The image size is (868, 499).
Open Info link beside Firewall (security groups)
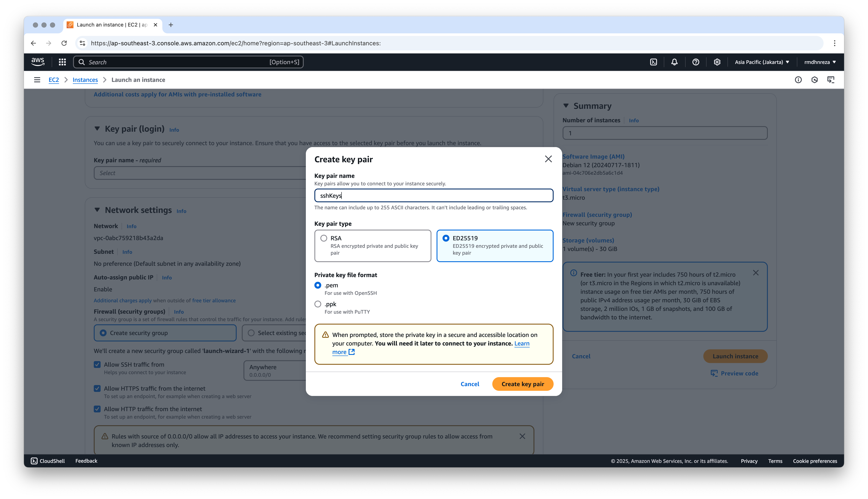[179, 312]
